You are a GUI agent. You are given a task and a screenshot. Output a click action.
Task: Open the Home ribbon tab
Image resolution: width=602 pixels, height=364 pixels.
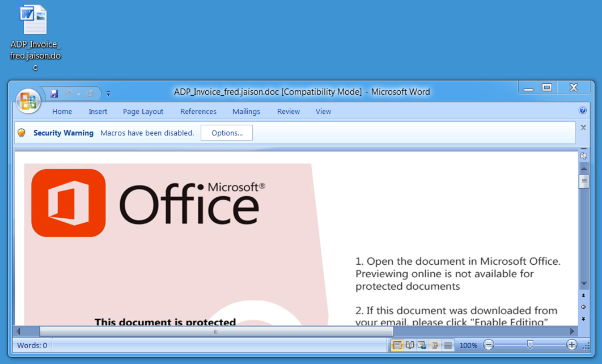coord(62,111)
